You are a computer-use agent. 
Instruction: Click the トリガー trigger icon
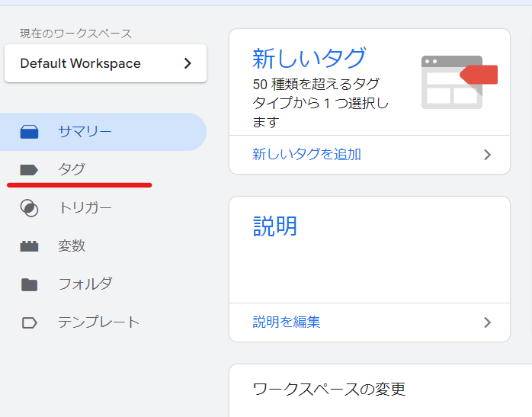29,208
